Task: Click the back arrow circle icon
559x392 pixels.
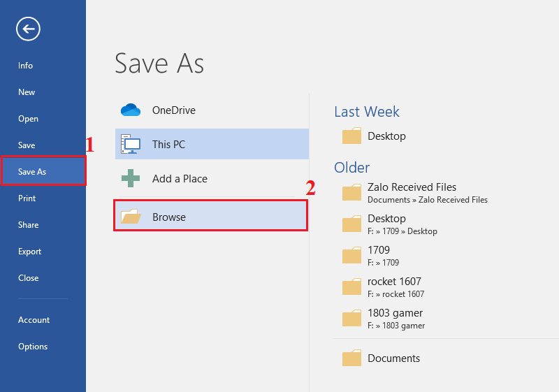Action: click(x=29, y=29)
